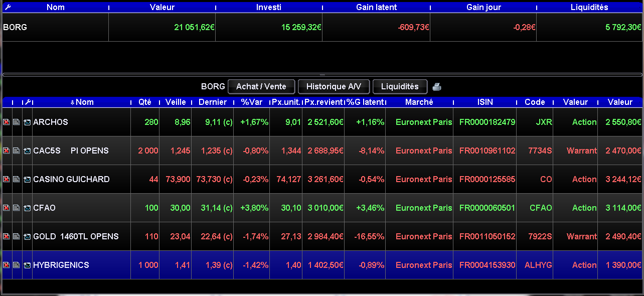Click the printer icon beside Liquidités button
This screenshot has width=644, height=296.
point(437,87)
